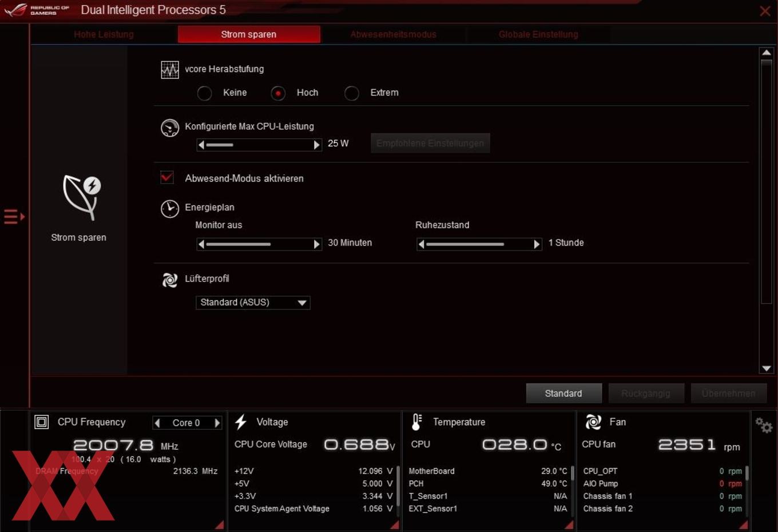Click the Übernehmen button
This screenshot has width=778, height=532.
click(728, 394)
